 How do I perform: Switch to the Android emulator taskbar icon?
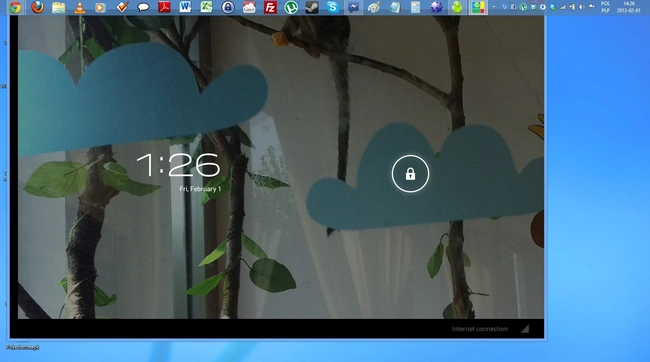[x=457, y=7]
